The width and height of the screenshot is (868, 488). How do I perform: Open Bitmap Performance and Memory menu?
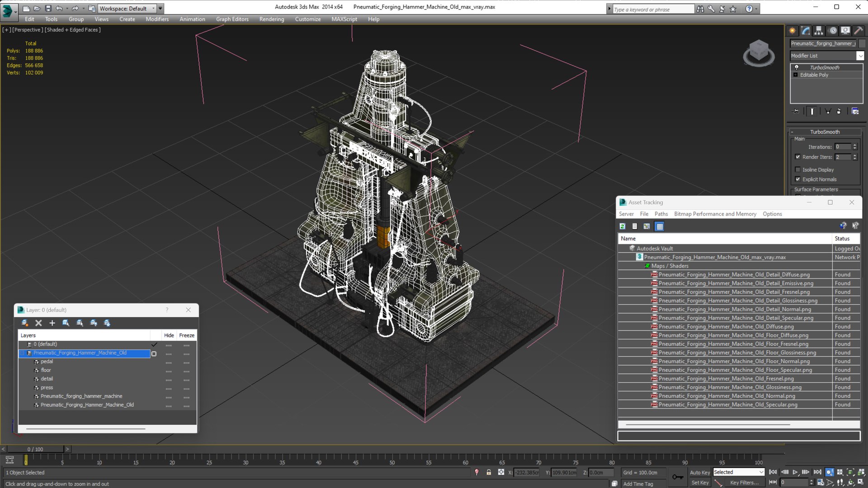tap(715, 214)
